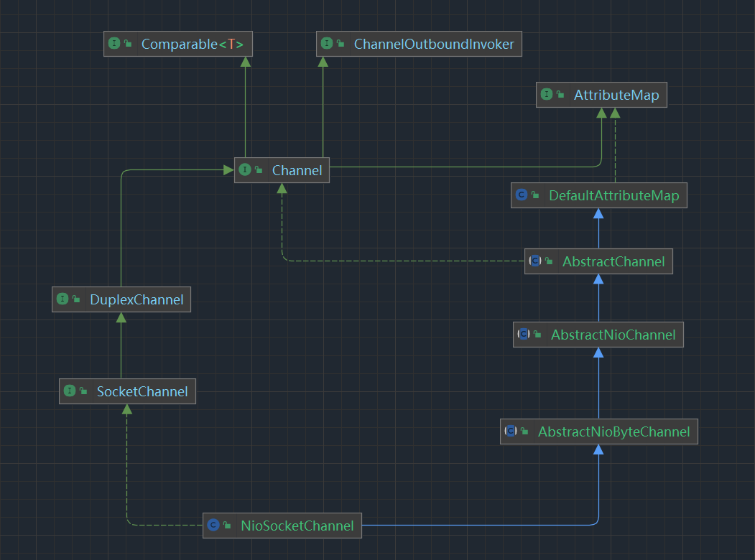Select the AbstractNioChannel class name
Viewport: 755px width, 560px height.
point(613,335)
